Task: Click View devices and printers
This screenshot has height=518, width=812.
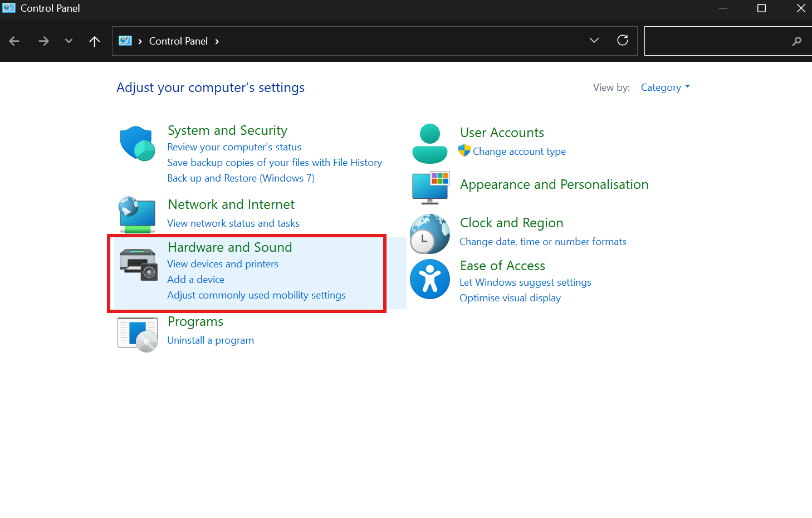Action: tap(223, 264)
